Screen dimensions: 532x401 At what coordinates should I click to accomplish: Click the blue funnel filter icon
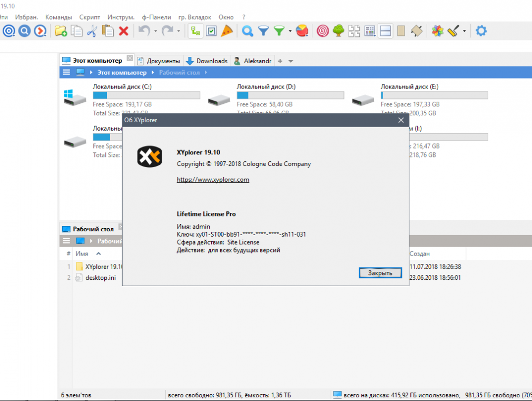(x=263, y=31)
